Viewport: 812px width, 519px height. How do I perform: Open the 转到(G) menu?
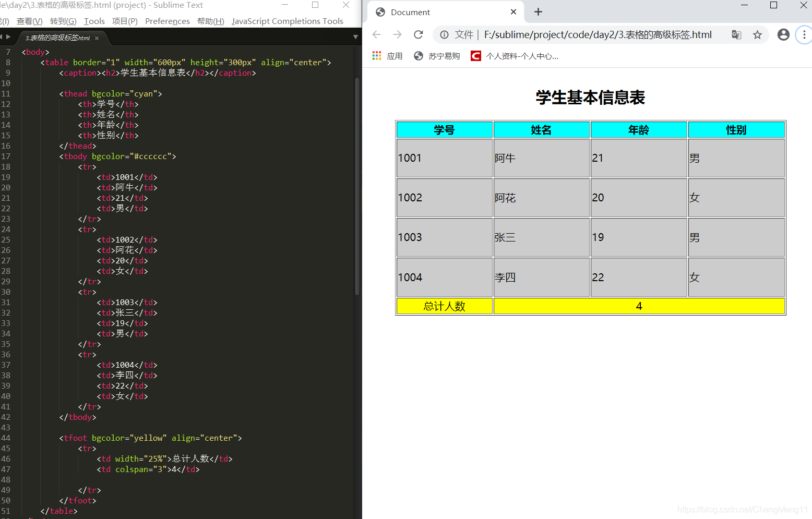pyautogui.click(x=63, y=21)
